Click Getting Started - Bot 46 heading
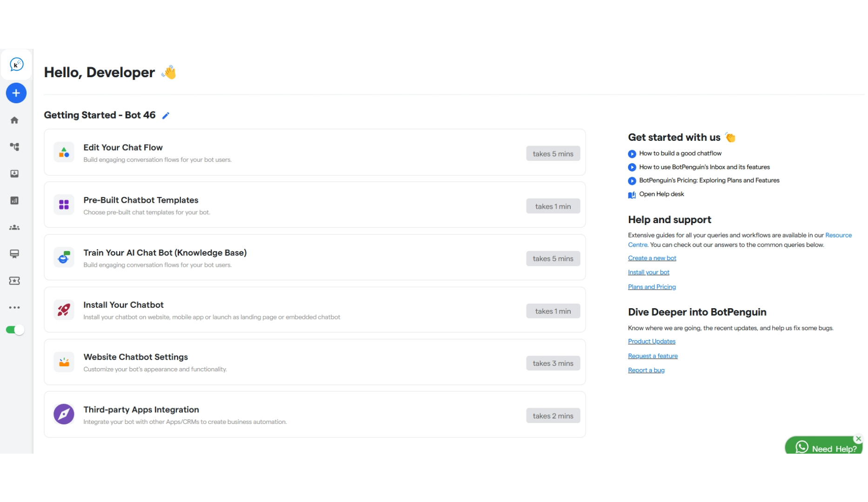This screenshot has height=502, width=868. click(100, 115)
